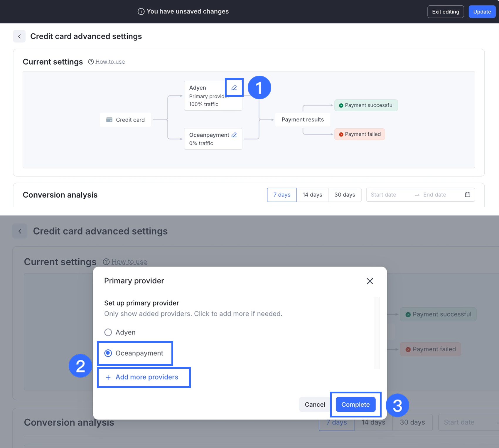Switch to the 7 days tab

click(282, 195)
